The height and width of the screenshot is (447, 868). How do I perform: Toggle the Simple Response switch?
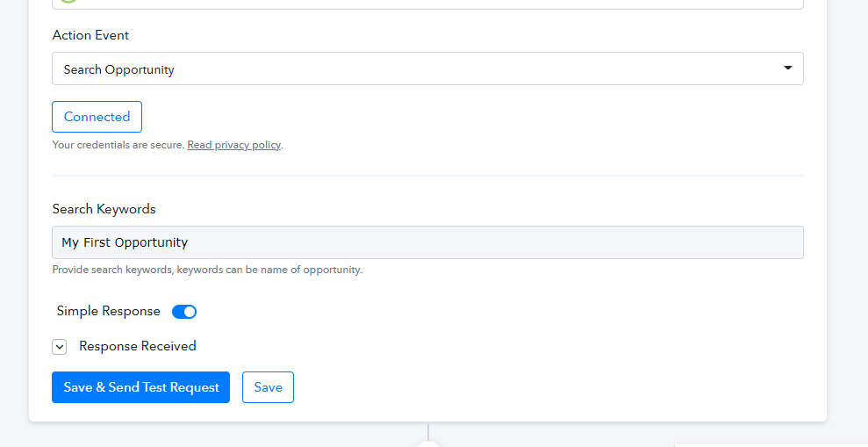click(184, 312)
